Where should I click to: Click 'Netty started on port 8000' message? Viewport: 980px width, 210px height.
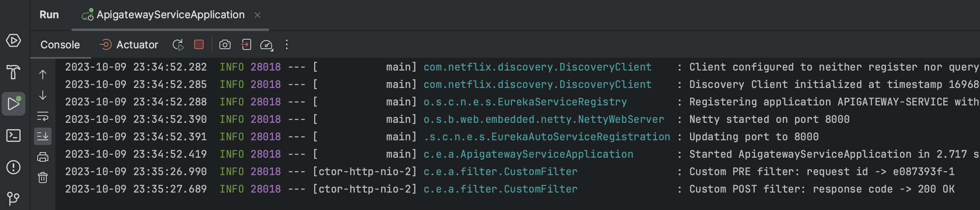tap(769, 119)
